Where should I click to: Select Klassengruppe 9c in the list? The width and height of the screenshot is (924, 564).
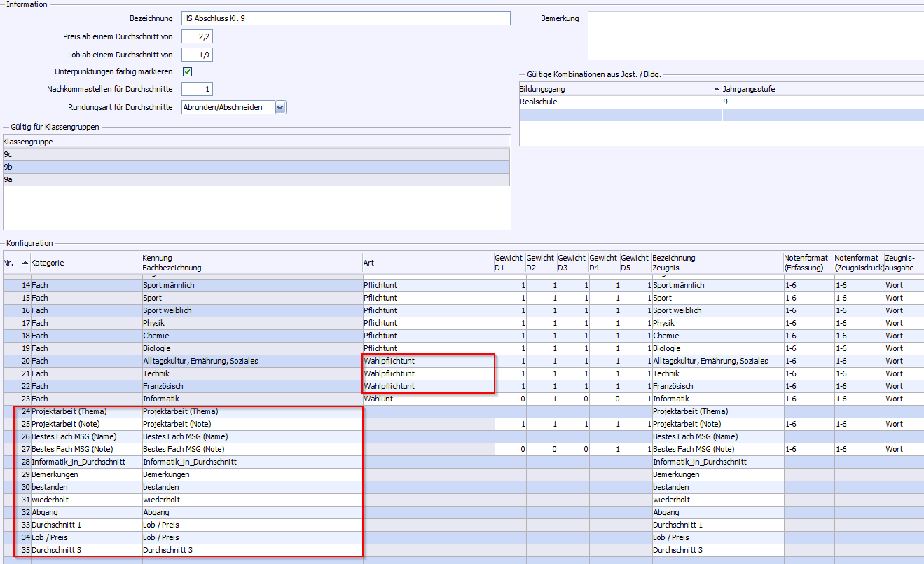tap(256, 154)
